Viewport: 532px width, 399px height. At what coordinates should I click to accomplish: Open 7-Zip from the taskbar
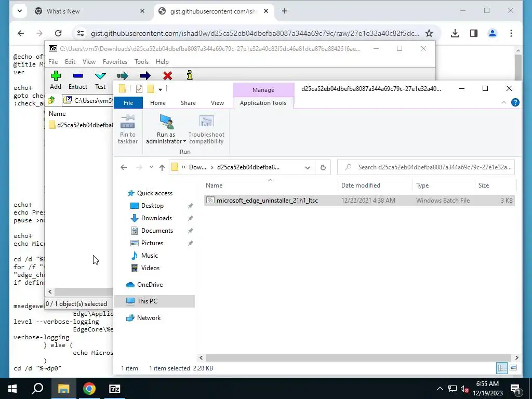[x=115, y=389]
